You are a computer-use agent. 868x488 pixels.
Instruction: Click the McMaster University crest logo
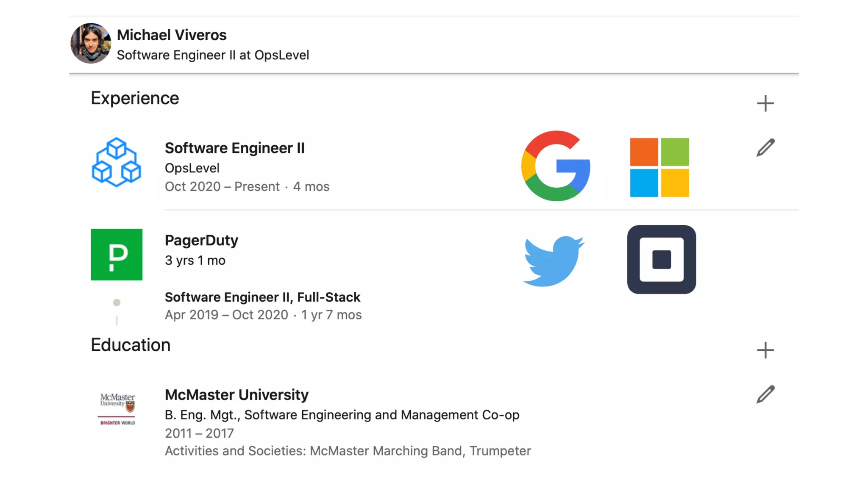coord(117,409)
